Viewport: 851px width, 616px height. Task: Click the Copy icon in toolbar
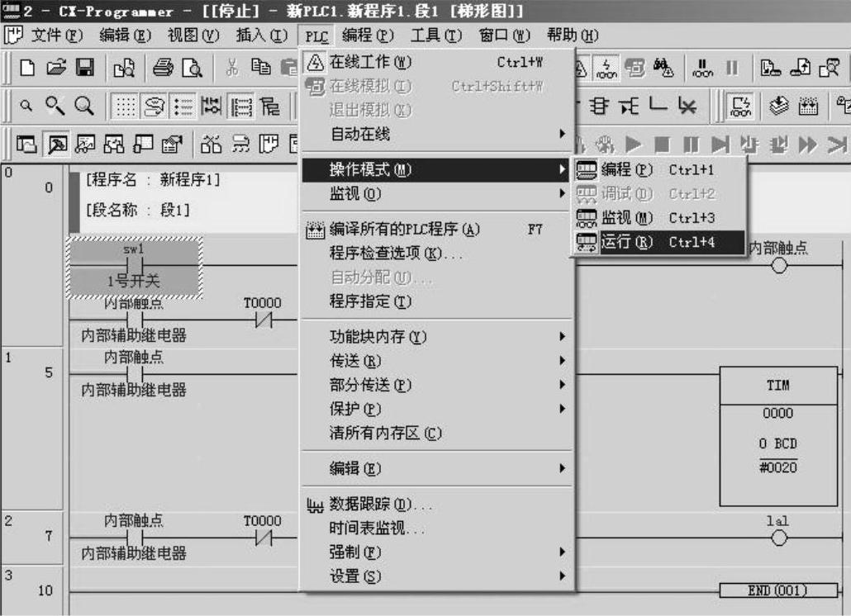click(261, 67)
